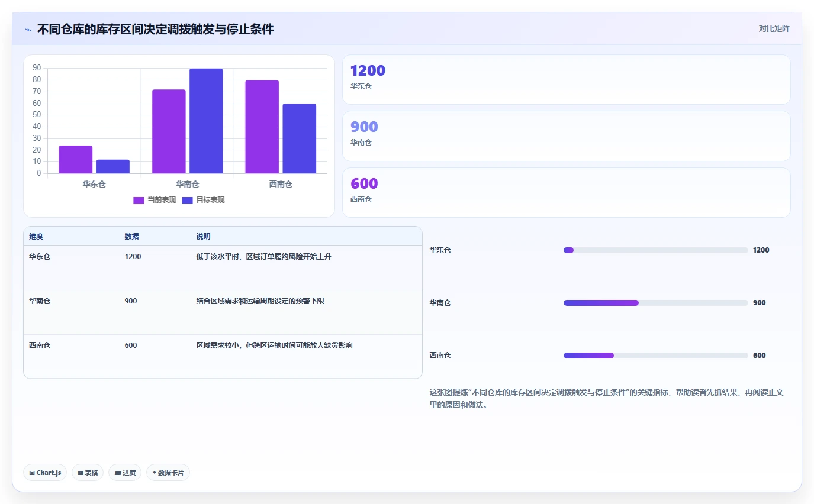Click the 西南仓 blue target bar in chart

coord(300,138)
